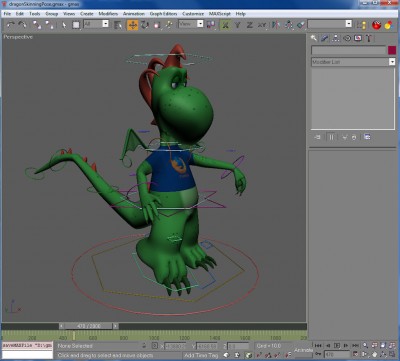Viewport: 400px width, 361px height.
Task: Click the Use Pivot Point Center icon
Action: pos(211,25)
